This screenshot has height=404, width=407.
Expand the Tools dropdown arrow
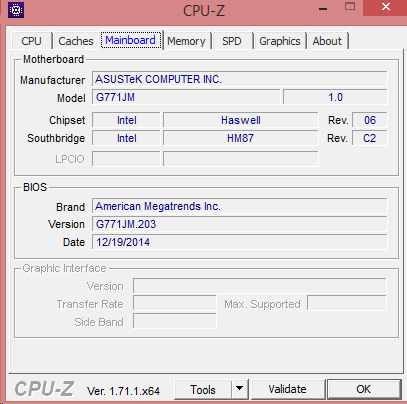click(239, 389)
